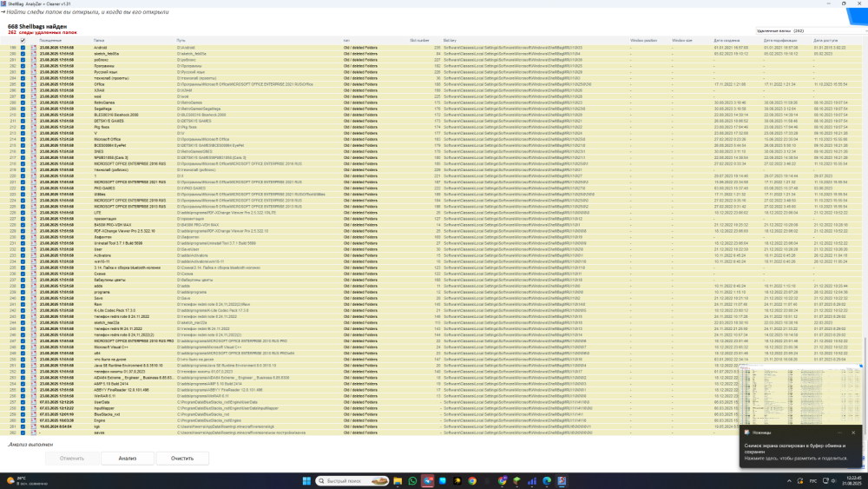The width and height of the screenshot is (868, 489).
Task: Sort by the Window size column header
Action: [x=682, y=41]
